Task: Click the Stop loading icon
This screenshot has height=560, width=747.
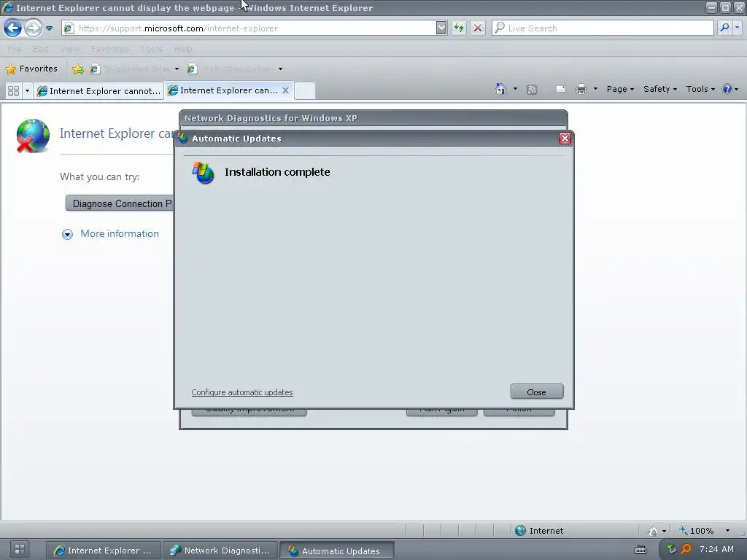Action: tap(478, 28)
